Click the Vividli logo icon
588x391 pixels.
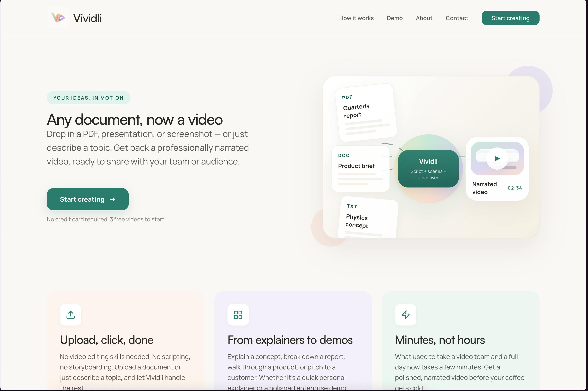(x=58, y=18)
